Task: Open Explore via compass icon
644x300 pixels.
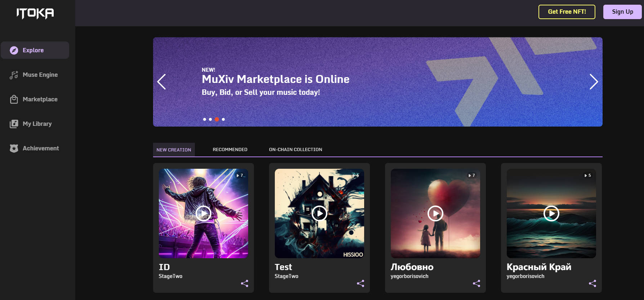Action: (x=14, y=50)
